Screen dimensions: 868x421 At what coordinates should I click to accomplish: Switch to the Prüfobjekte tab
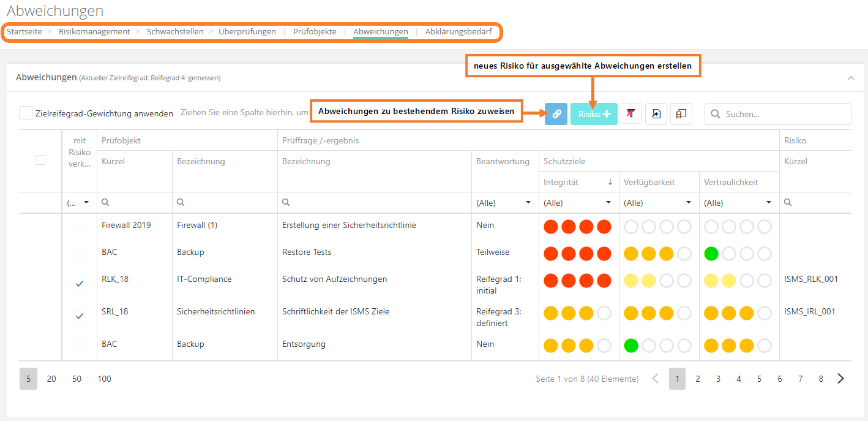(x=315, y=31)
